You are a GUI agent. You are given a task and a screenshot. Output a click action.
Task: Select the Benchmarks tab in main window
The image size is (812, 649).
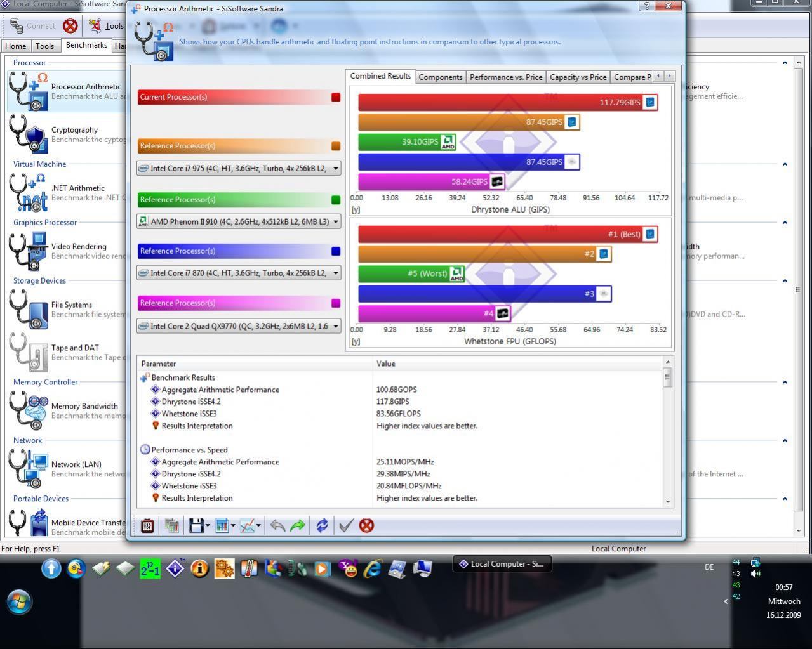86,45
